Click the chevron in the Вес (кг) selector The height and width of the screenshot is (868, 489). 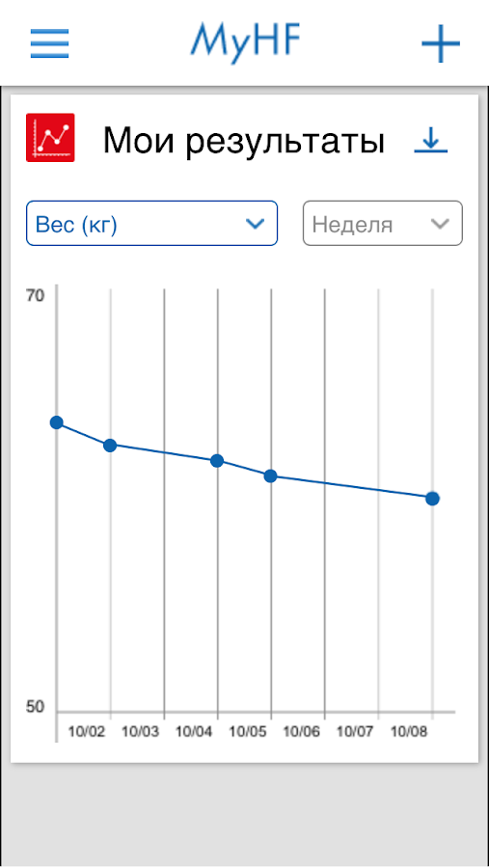pos(256,224)
